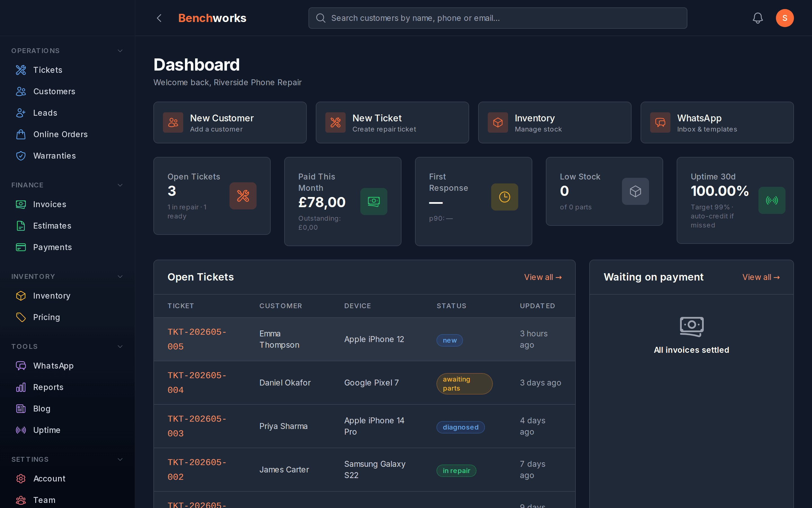The image size is (812, 508).
Task: Open ticket TKT-202605-002
Action: pyautogui.click(x=197, y=470)
